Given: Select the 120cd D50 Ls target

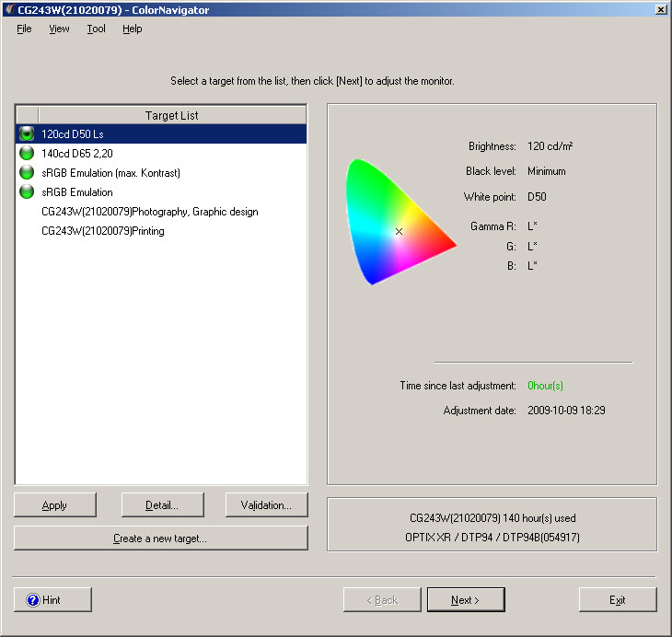Looking at the screenshot, I should click(x=161, y=133).
